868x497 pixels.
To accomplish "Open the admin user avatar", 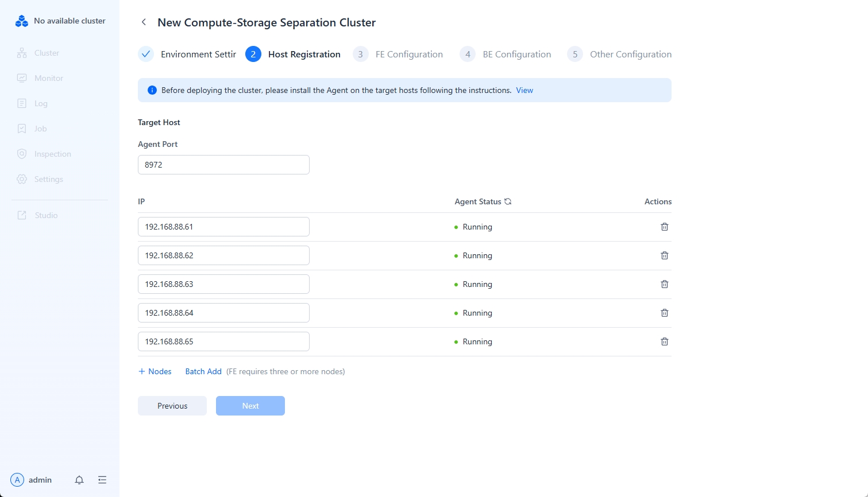I will click(x=17, y=480).
